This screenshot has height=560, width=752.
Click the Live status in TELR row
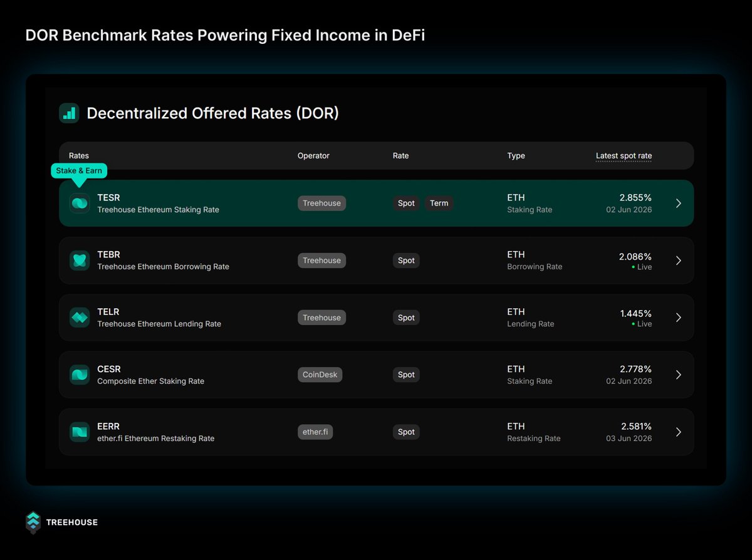point(642,324)
